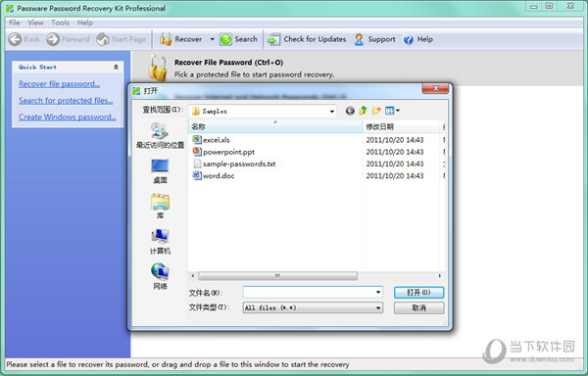
Task: Select the sample-passwords.txt file
Action: tap(234, 164)
